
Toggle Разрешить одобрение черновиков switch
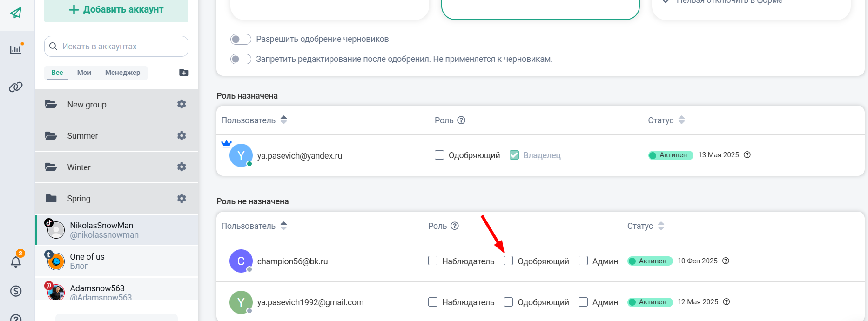click(x=241, y=39)
